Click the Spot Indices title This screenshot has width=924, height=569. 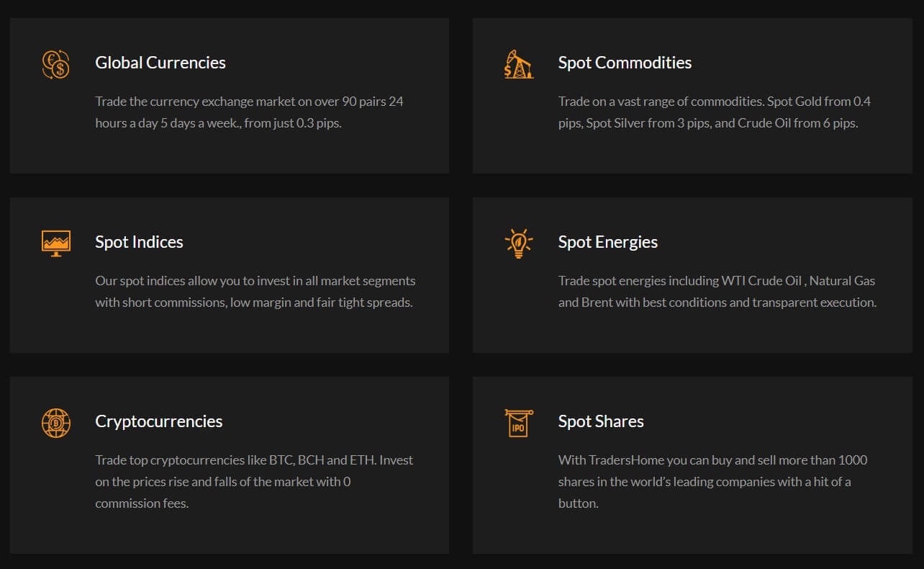(x=139, y=242)
